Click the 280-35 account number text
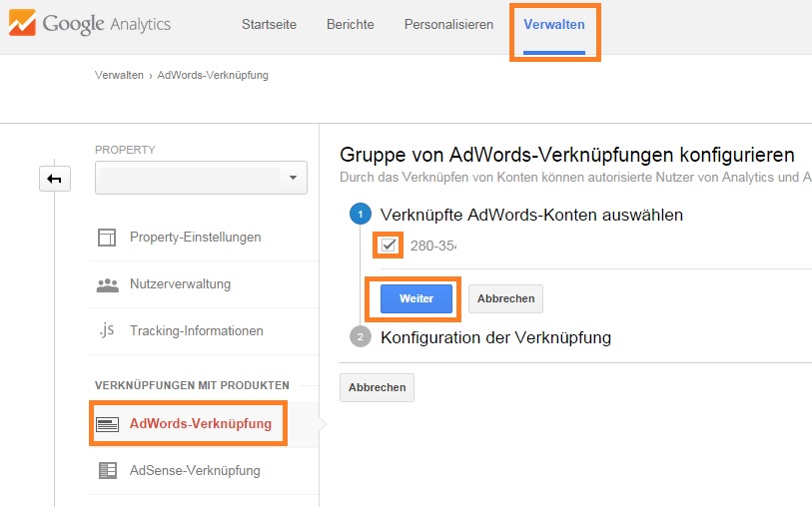The height and width of the screenshot is (507, 812). point(433,246)
